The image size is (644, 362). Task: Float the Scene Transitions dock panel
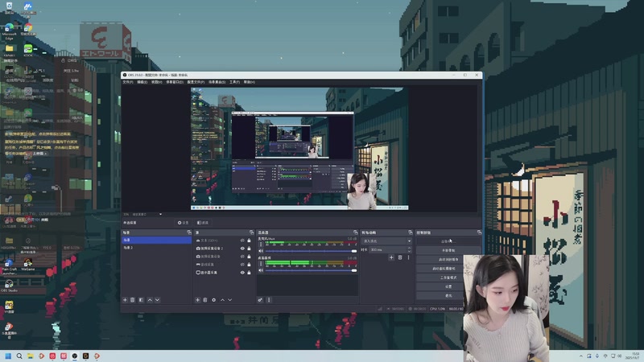410,232
